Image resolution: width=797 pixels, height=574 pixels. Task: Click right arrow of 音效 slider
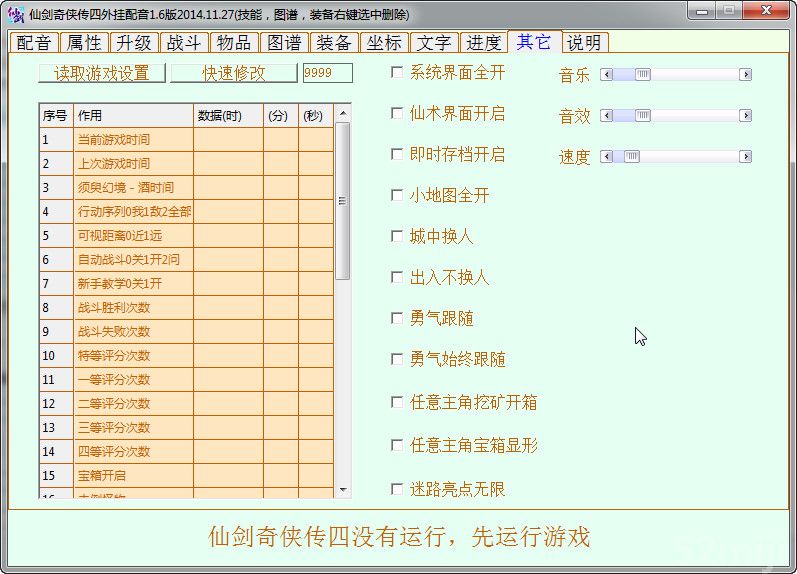745,115
